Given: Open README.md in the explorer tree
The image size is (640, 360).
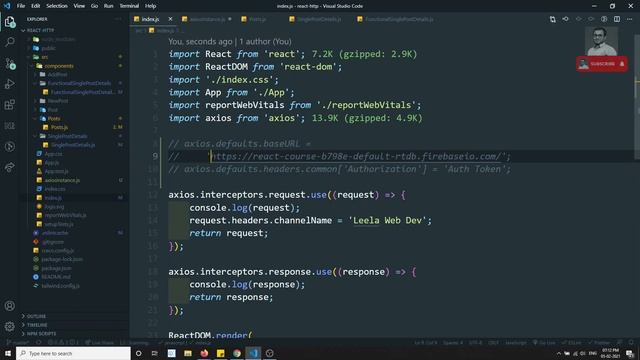Looking at the screenshot, I should (x=56, y=277).
